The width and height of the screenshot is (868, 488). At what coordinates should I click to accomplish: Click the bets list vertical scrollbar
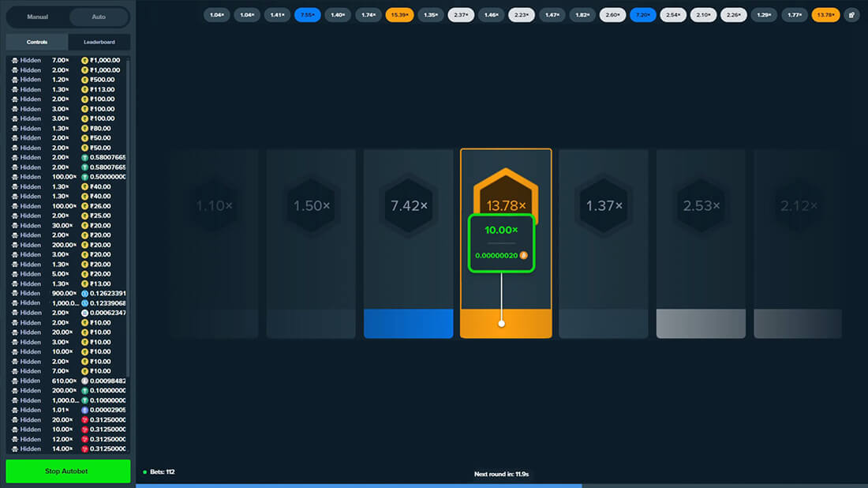click(129, 158)
